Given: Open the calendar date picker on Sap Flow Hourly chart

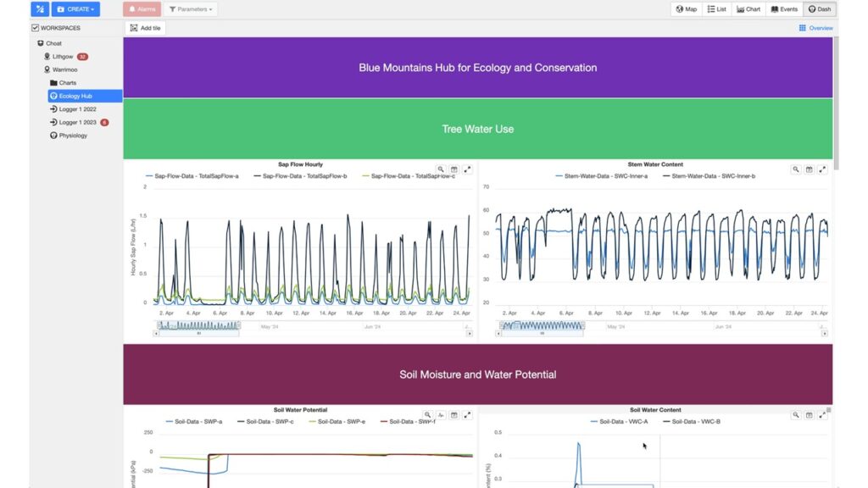Looking at the screenshot, I should (x=453, y=169).
